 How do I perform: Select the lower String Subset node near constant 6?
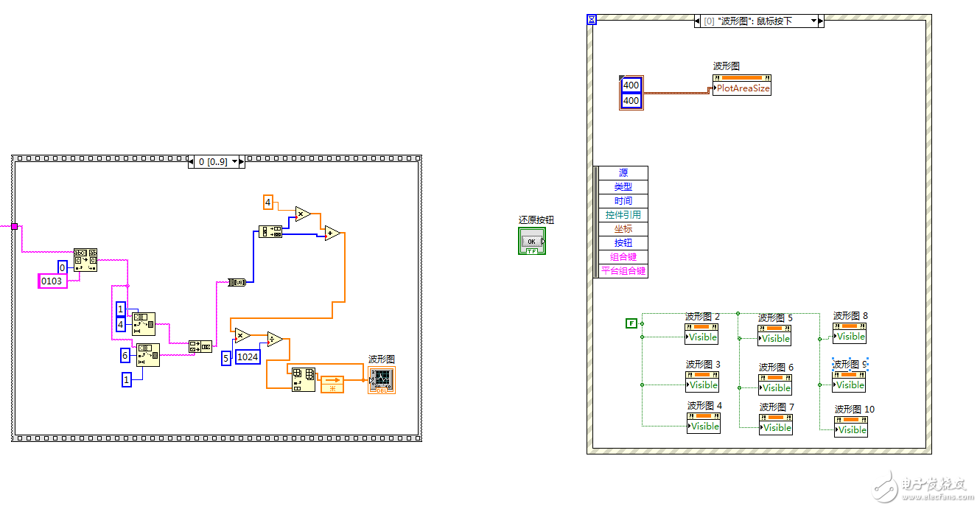coord(148,355)
